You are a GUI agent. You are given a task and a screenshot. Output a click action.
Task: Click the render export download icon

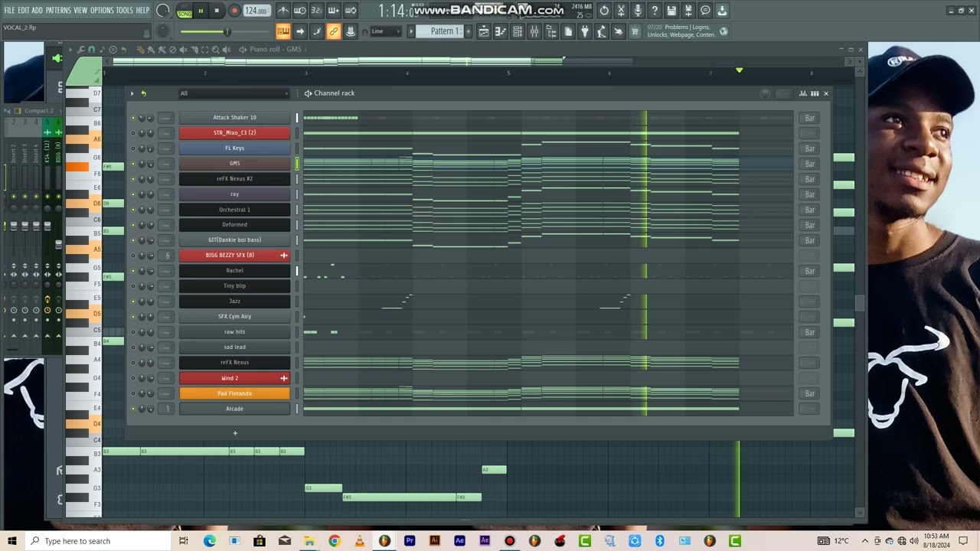722,11
